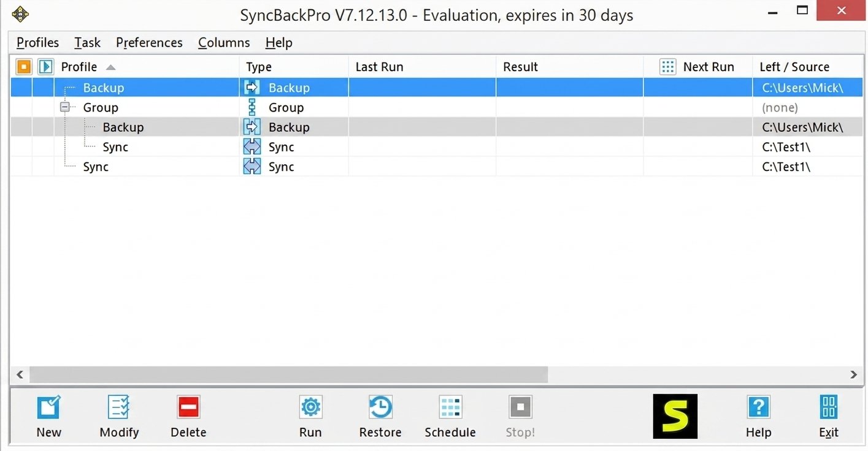Select the Backup profile inside Group
This screenshot has height=451, width=868.
pyautogui.click(x=123, y=127)
